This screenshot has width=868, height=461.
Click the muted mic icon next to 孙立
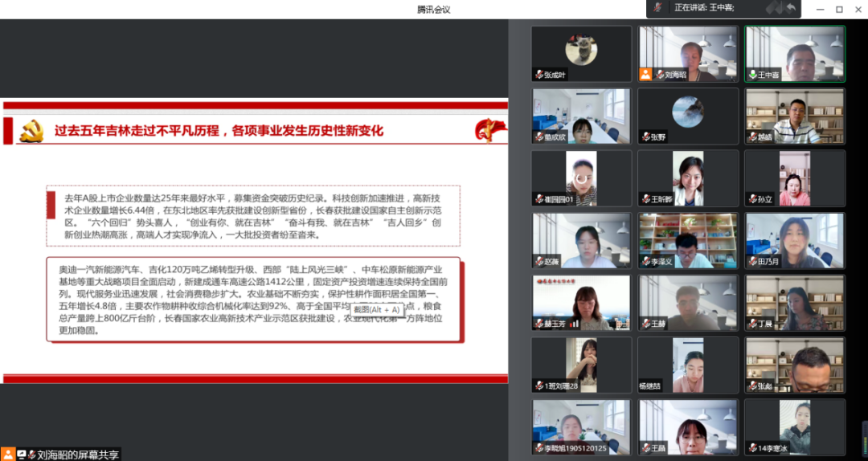[751, 199]
